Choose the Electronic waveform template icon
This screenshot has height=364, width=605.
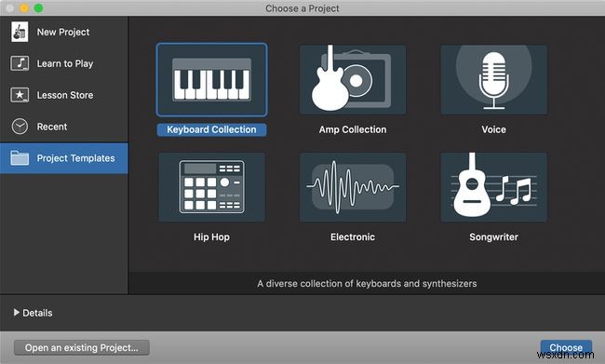click(353, 187)
